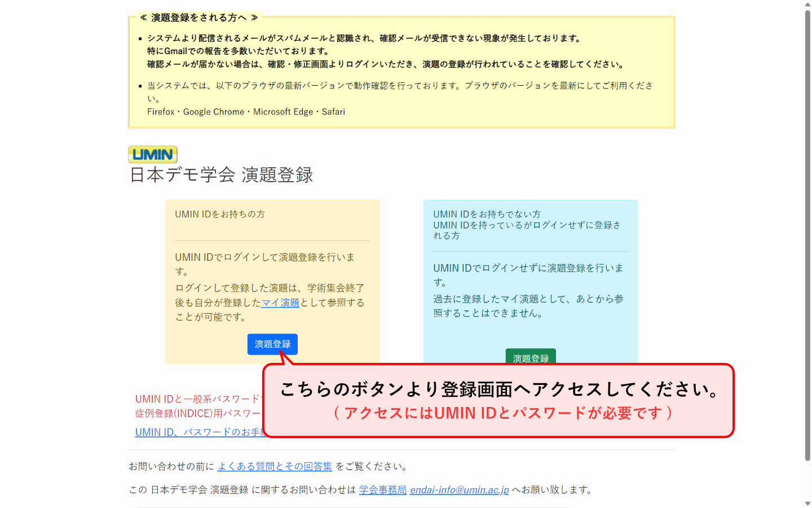Click the Firefox・Google Chrome browser list text

pos(246,112)
